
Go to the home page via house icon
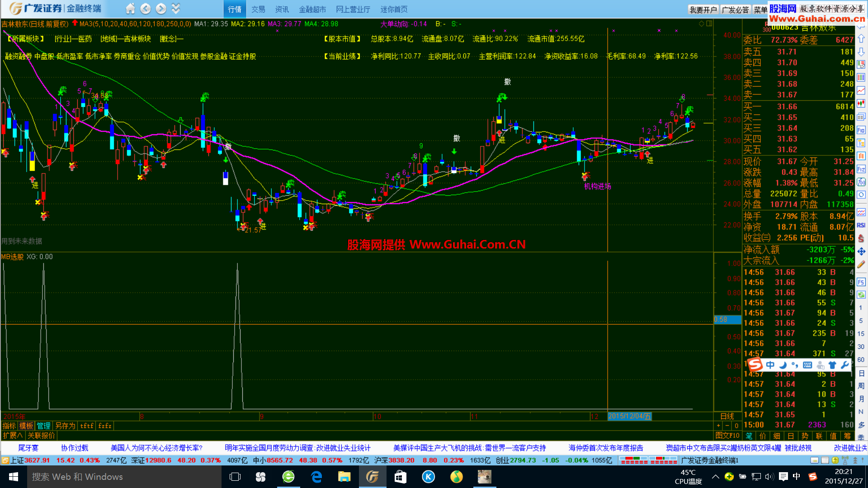[x=130, y=9]
